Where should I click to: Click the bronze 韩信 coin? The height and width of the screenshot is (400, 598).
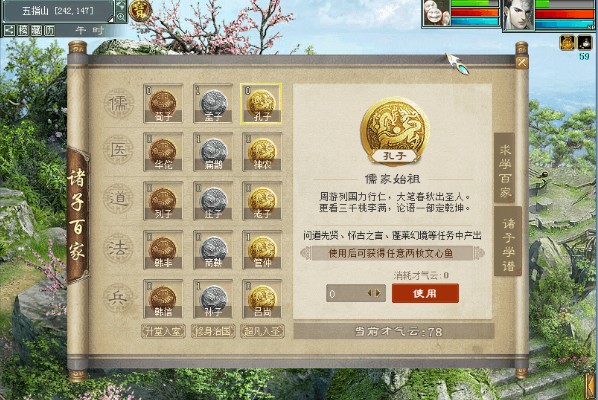163,299
